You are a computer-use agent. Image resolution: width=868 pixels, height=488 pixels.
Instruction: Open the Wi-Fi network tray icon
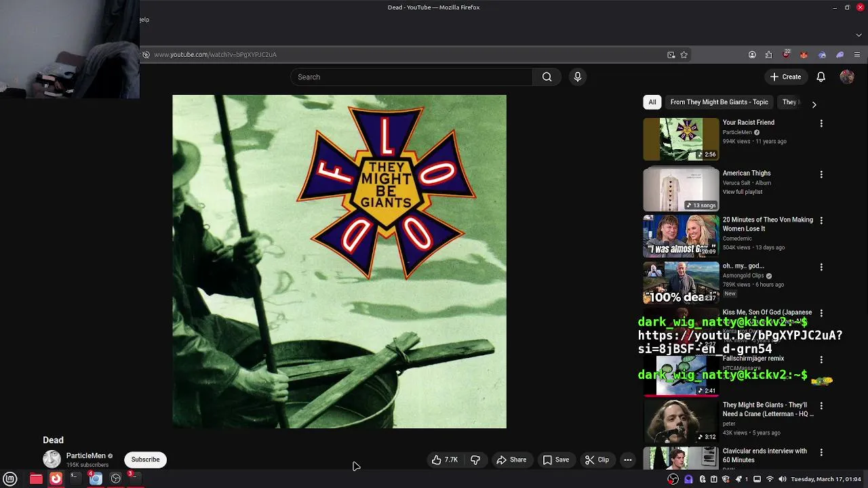(x=770, y=479)
